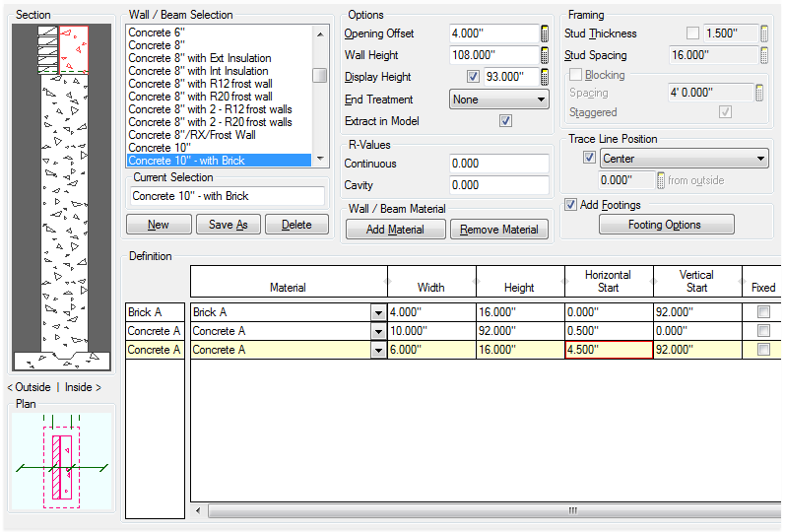Screen dimensions: 785x532
Task: Select Concrete 8" with R12 frost wall
Action: [200, 84]
